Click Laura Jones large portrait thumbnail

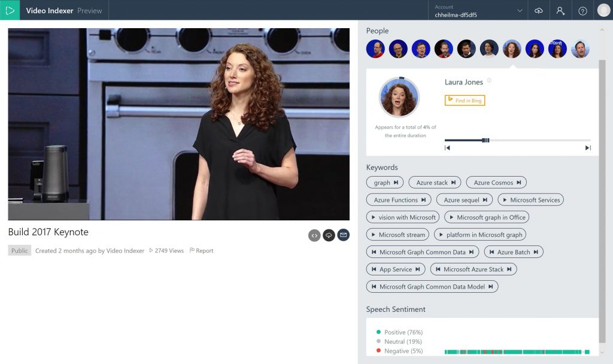[x=399, y=98]
